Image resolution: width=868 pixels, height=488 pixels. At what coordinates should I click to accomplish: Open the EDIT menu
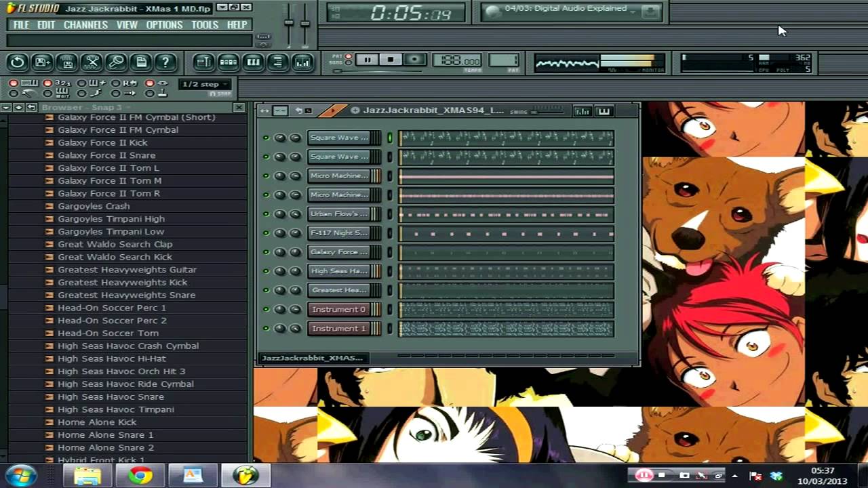pyautogui.click(x=46, y=25)
